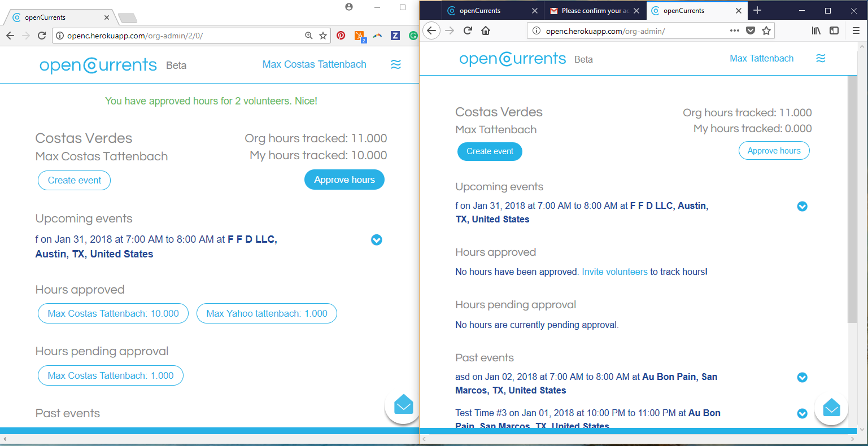
Task: Click the Firefox horizontal scrollbar right arrow
Action: point(853,439)
